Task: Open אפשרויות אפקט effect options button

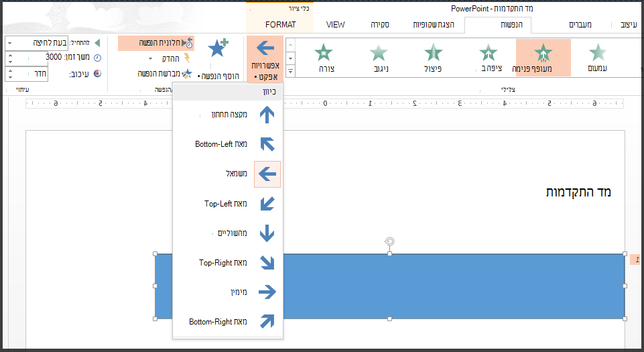Action: coord(265,60)
